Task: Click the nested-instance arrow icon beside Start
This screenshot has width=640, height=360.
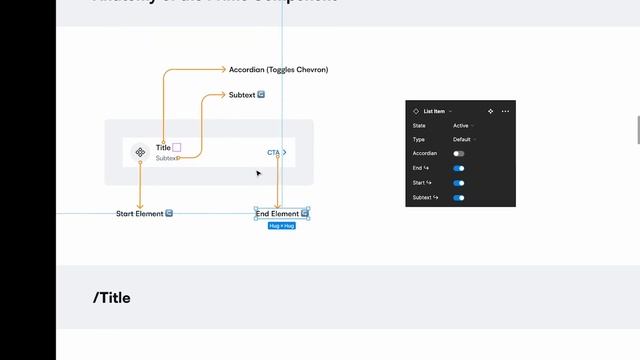Action: [429, 182]
